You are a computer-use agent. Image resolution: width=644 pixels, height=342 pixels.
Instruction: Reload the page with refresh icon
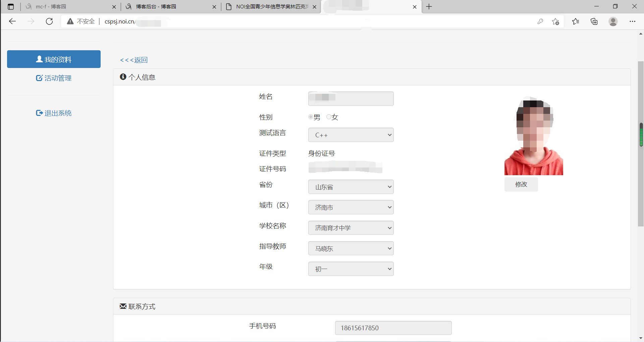click(49, 21)
